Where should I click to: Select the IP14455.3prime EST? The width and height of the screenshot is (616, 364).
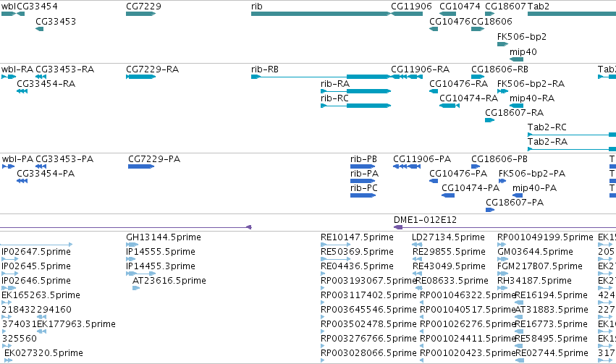click(141, 274)
